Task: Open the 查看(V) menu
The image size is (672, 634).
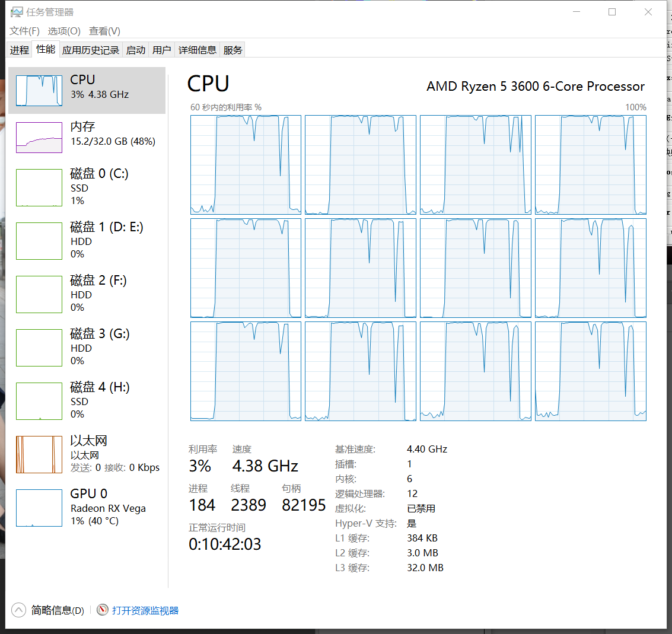Action: (x=104, y=31)
